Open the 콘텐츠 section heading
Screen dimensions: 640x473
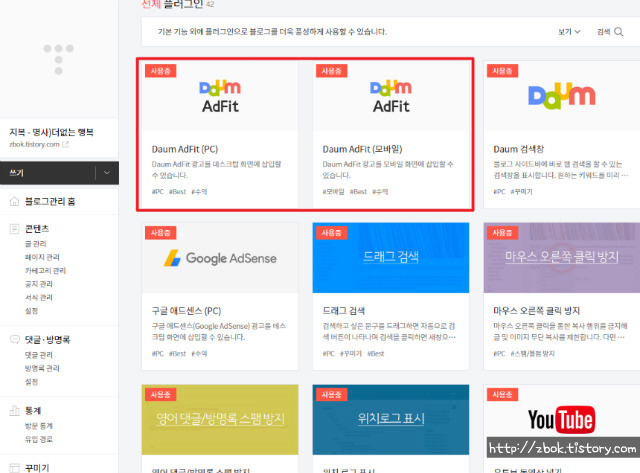[37, 229]
